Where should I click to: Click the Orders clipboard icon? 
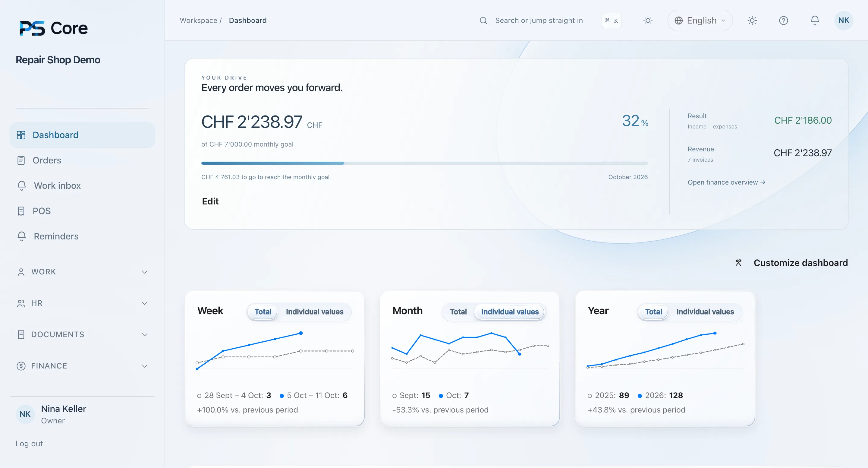click(x=21, y=160)
